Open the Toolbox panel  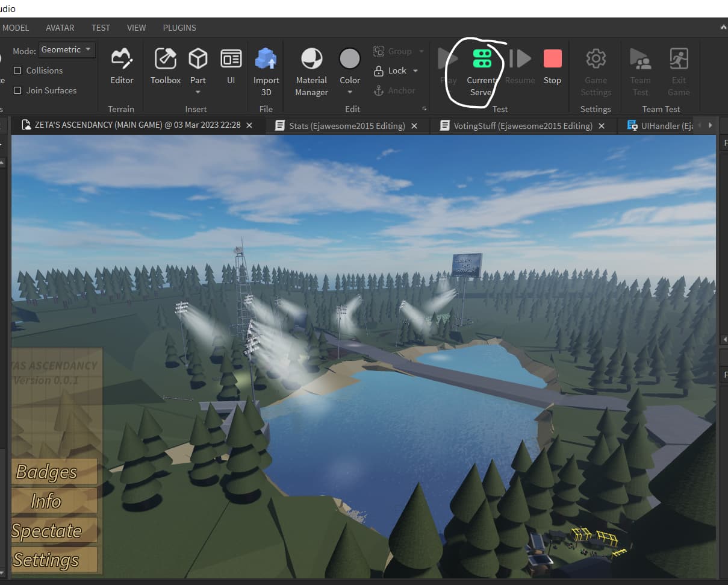(x=166, y=66)
